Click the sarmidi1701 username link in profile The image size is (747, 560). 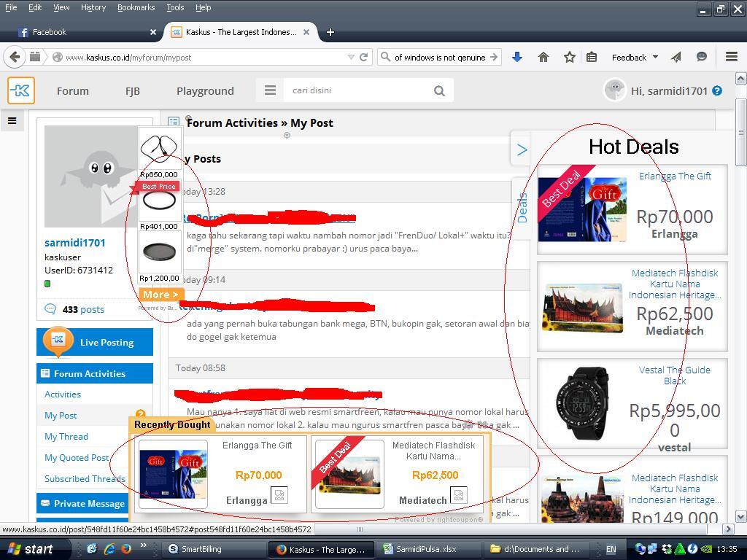pos(75,242)
